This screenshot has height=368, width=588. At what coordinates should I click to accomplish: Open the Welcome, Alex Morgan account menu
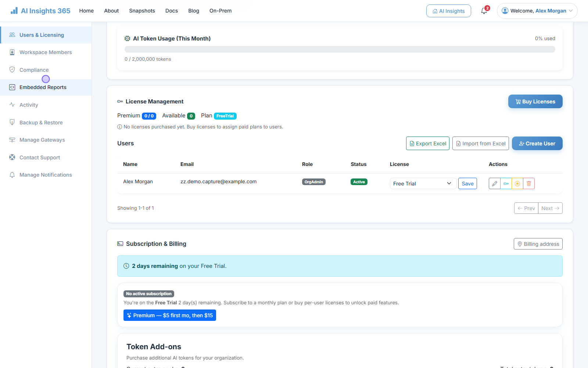537,11
